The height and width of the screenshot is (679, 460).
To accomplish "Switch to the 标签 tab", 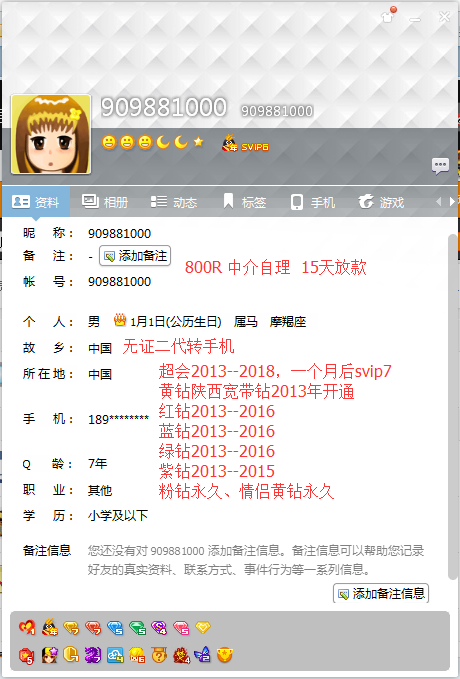I will point(244,202).
